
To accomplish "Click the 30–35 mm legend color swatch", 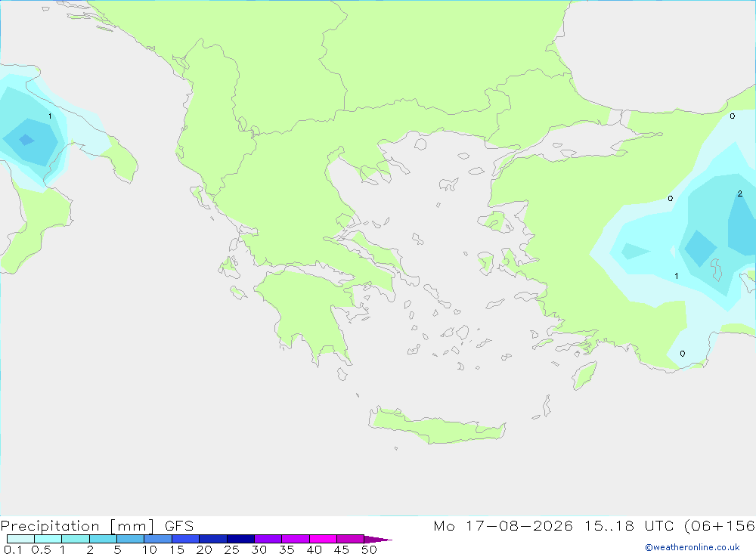I will click(x=268, y=539).
